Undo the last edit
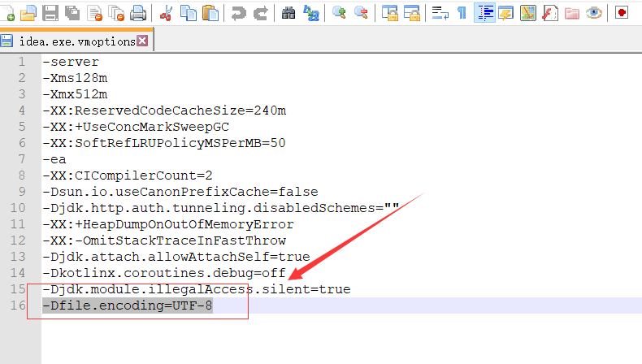Viewport: 642px width, 364px height. (238, 13)
